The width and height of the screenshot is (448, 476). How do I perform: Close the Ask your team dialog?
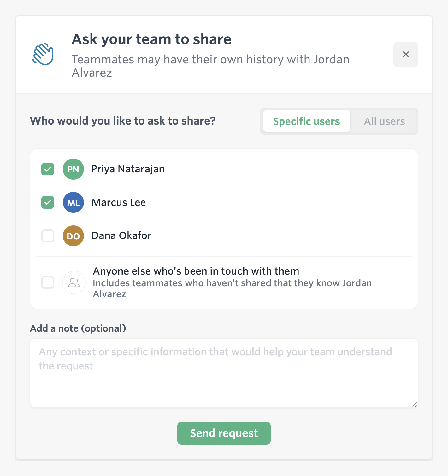coord(406,55)
